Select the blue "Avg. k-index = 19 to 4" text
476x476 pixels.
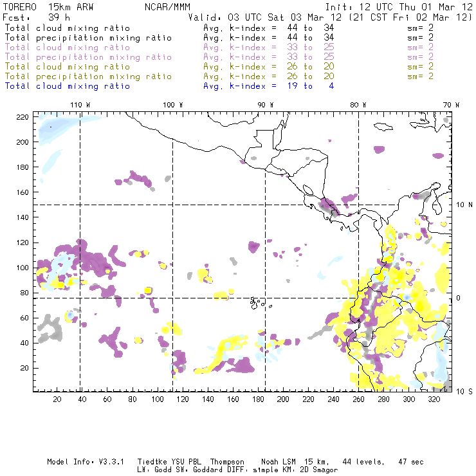tap(268, 86)
